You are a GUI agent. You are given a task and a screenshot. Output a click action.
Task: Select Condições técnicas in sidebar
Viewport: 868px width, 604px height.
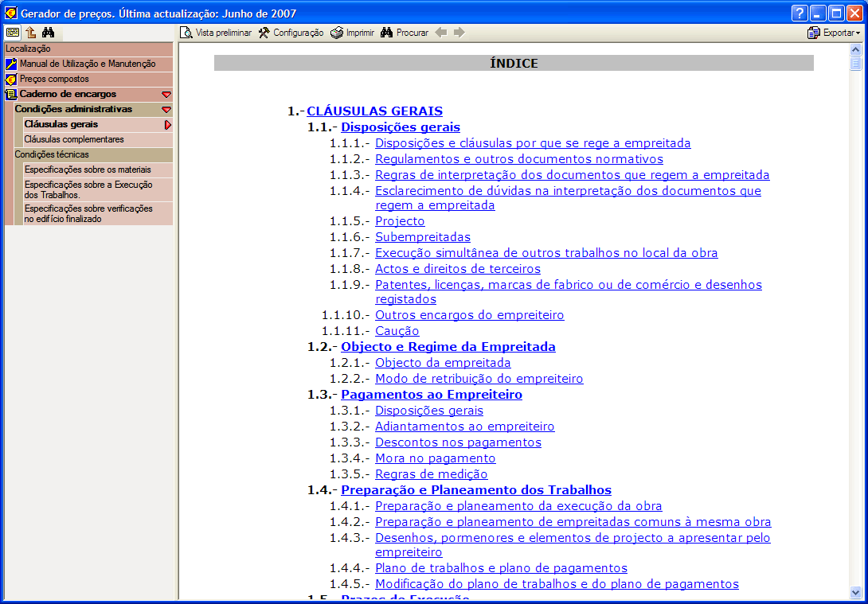click(93, 155)
